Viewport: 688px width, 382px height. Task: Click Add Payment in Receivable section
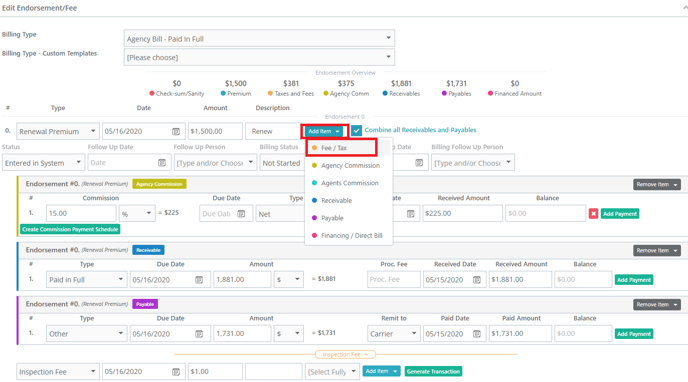point(634,280)
